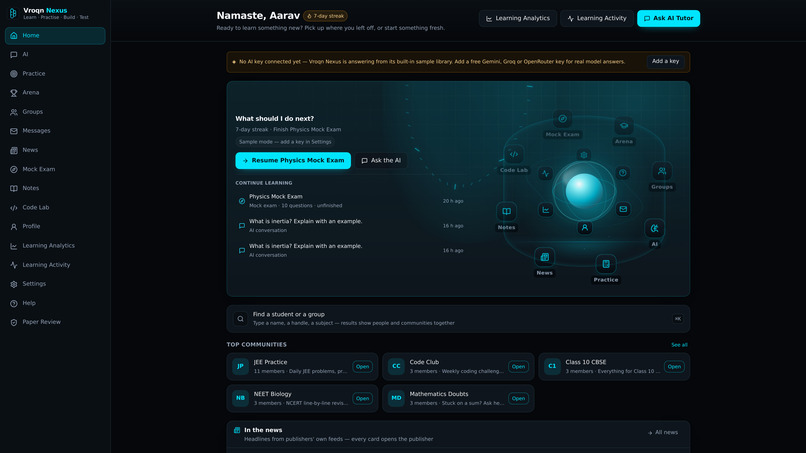Click the shield Paper Review icon in sidebar
806x453 pixels.
tap(14, 322)
